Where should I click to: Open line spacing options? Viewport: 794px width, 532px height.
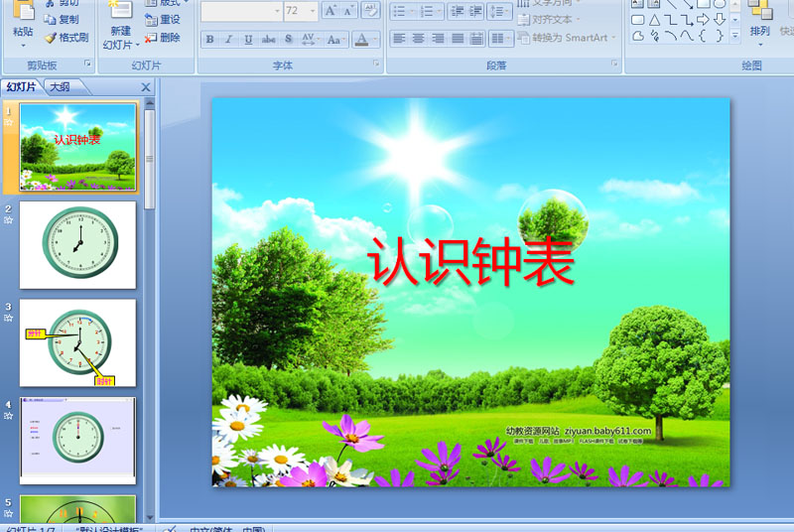499,11
